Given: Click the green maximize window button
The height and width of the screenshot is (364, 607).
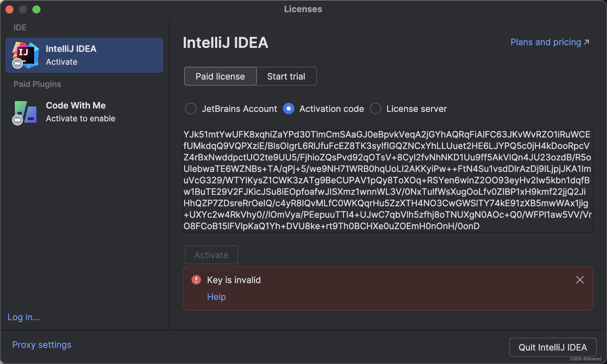Looking at the screenshot, I should pos(36,9).
